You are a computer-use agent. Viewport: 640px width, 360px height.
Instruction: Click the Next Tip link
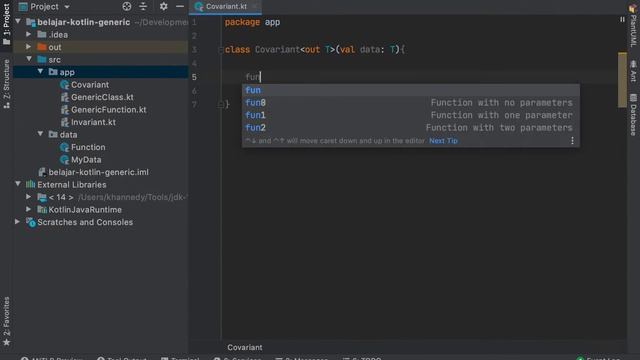tap(443, 140)
